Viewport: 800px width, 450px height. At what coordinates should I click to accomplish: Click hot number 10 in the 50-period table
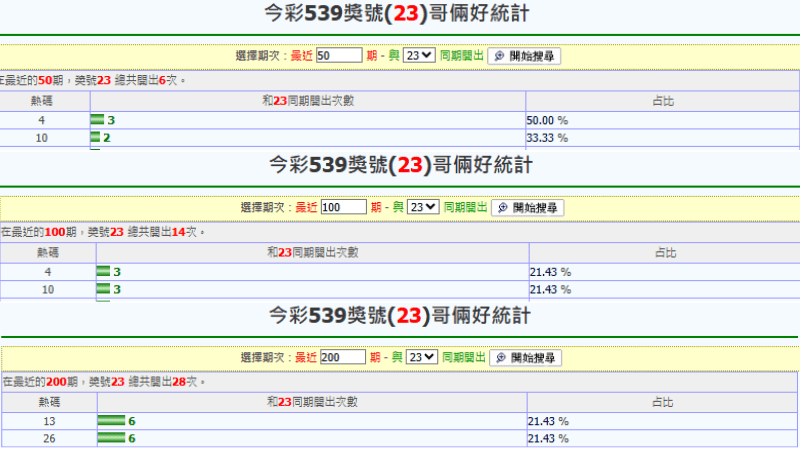tap(41, 138)
